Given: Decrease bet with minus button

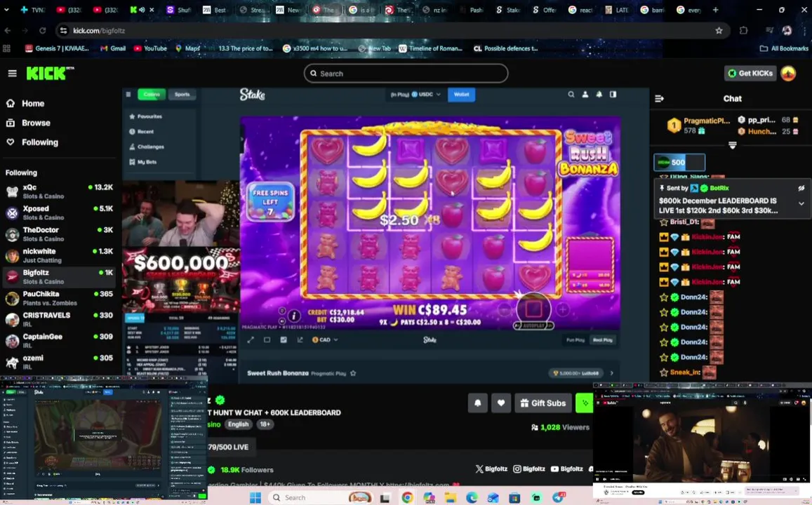Looking at the screenshot, I should pos(505,309).
